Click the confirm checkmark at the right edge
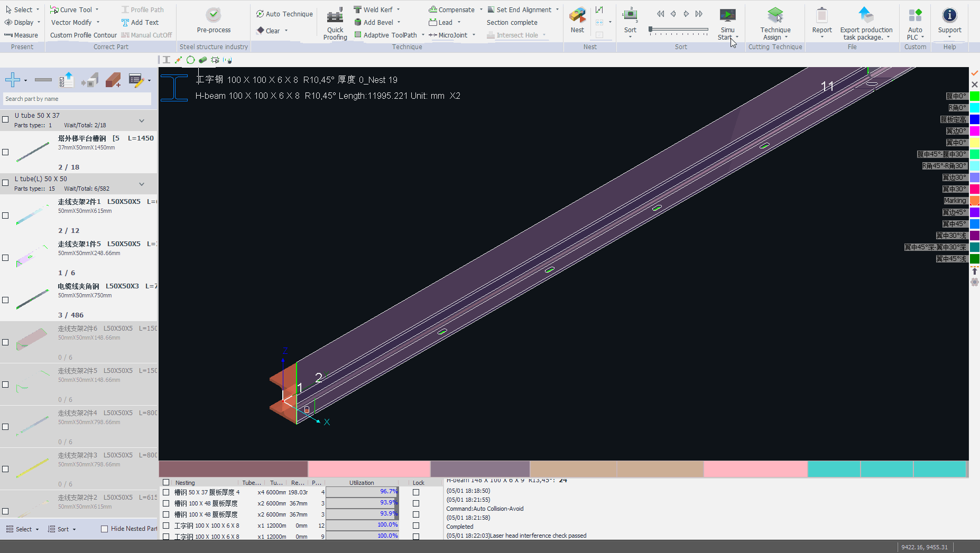Viewport: 980px width, 553px height. click(x=975, y=73)
